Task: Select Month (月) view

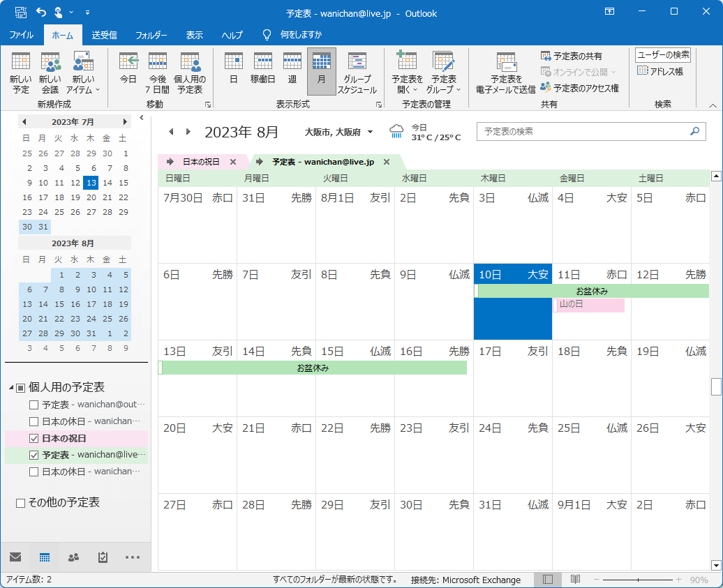Action: click(x=322, y=71)
